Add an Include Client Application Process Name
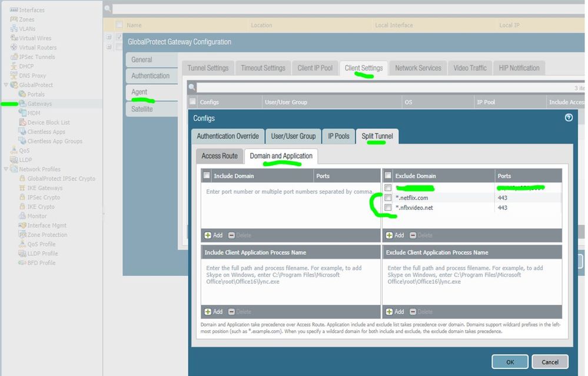588x376 pixels. tap(214, 312)
